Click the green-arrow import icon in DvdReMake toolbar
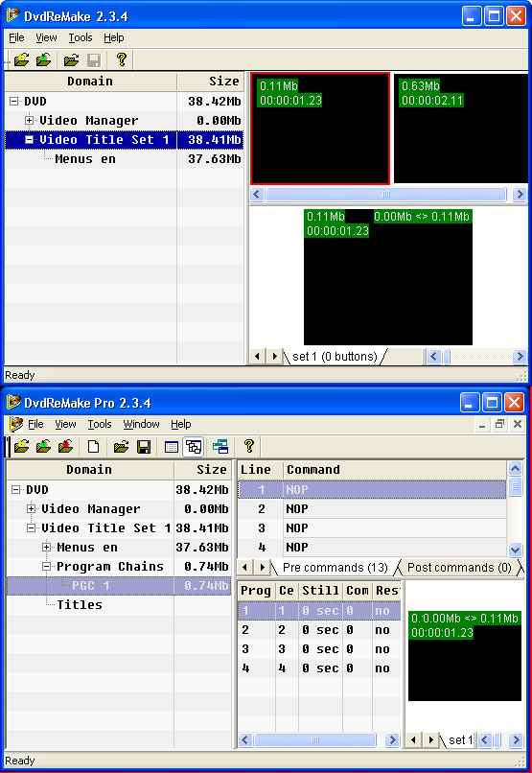The image size is (532, 773). pos(43,60)
